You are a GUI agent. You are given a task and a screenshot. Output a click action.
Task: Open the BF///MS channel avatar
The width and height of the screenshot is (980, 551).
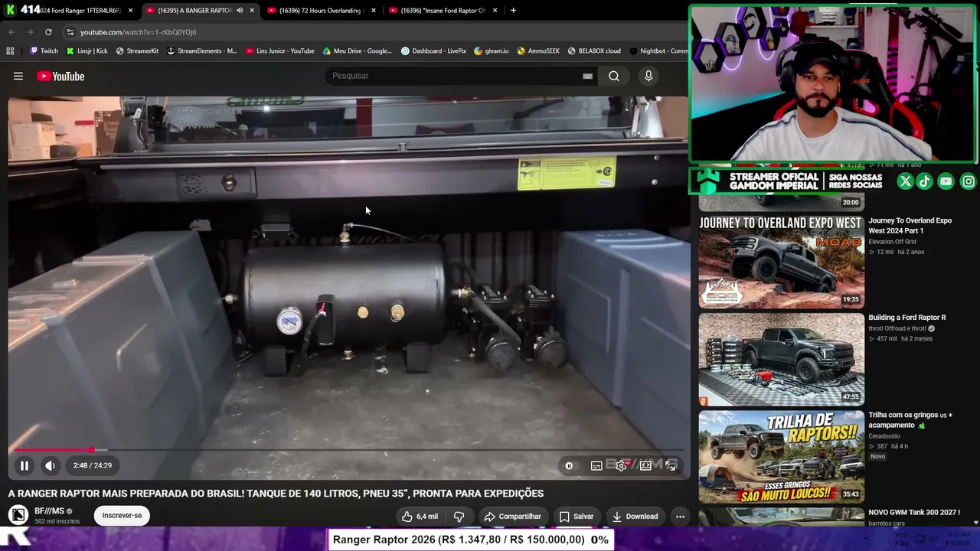click(18, 515)
